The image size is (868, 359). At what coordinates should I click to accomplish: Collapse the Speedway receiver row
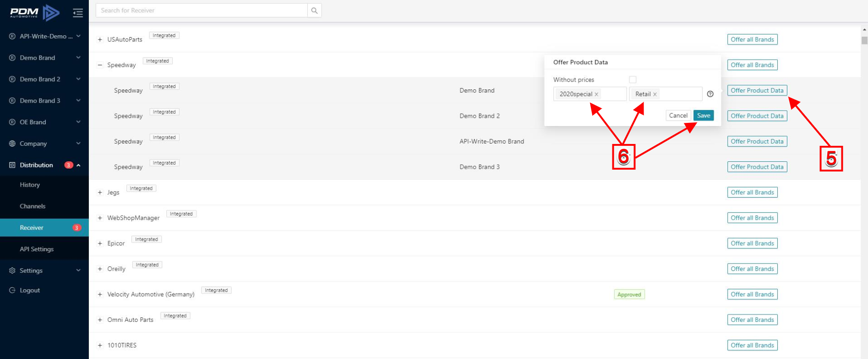point(100,65)
